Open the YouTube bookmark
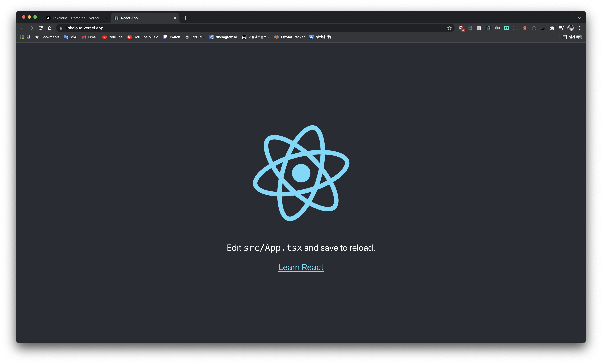 pyautogui.click(x=112, y=37)
